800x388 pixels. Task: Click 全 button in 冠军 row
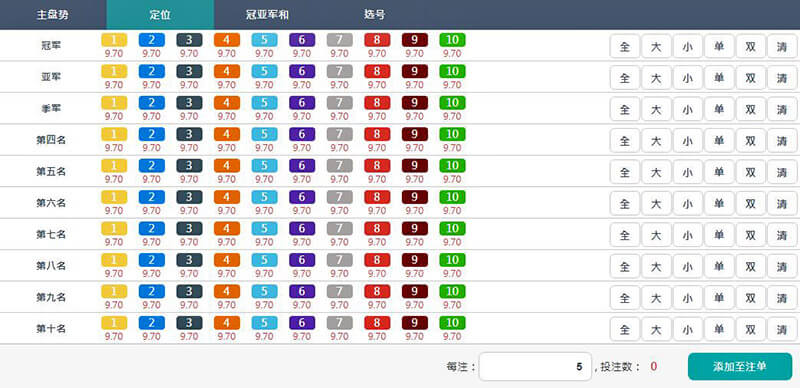pos(624,47)
